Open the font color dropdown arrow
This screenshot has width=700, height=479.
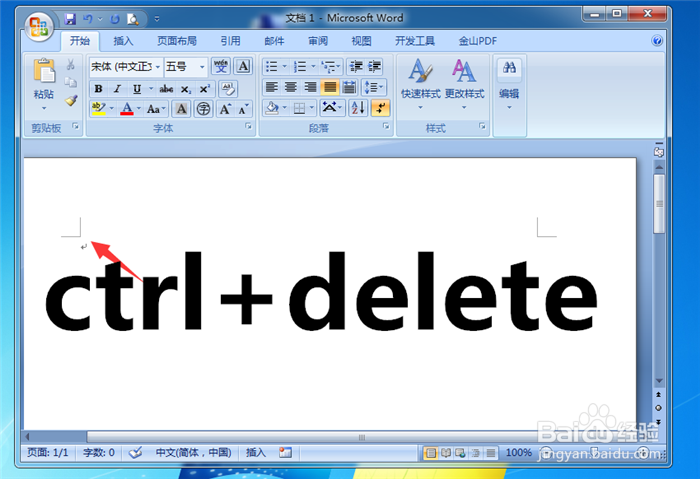pyautogui.click(x=139, y=108)
